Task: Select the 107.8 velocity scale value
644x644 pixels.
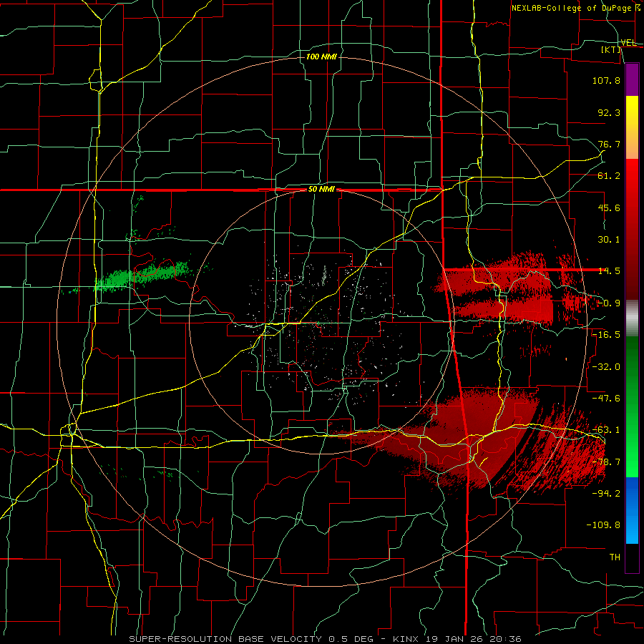Action: [x=606, y=80]
